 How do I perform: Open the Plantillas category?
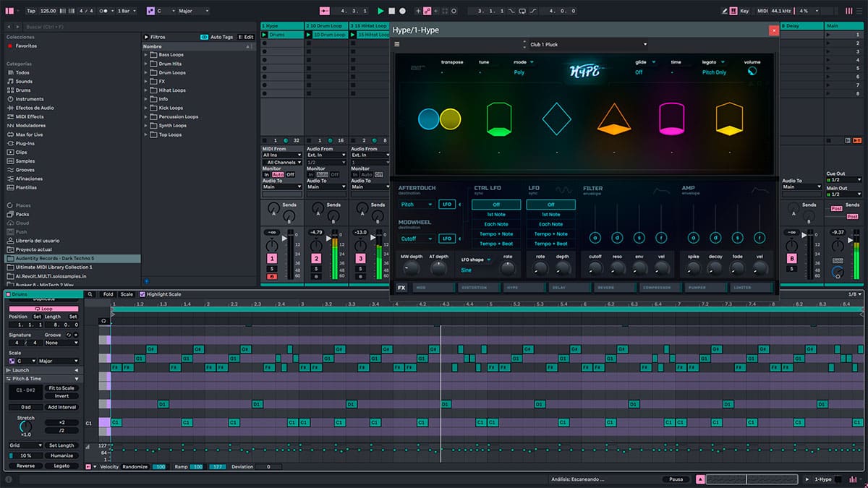click(26, 187)
